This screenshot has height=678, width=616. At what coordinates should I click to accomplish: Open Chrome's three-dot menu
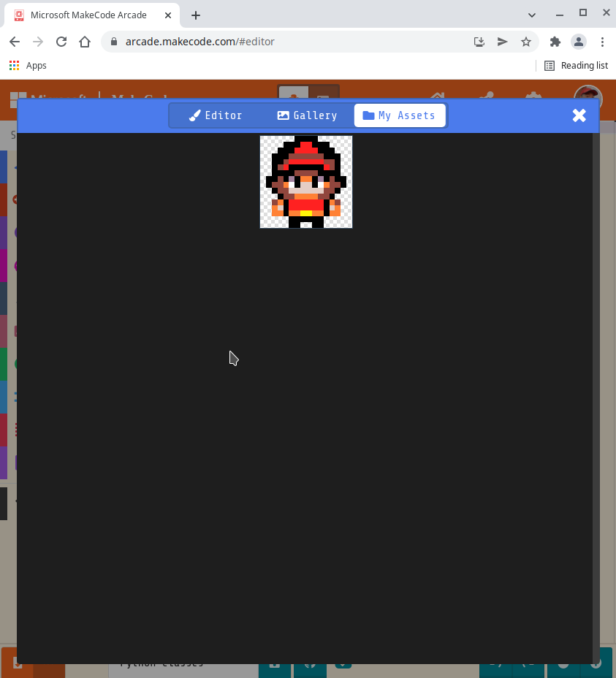coord(603,42)
